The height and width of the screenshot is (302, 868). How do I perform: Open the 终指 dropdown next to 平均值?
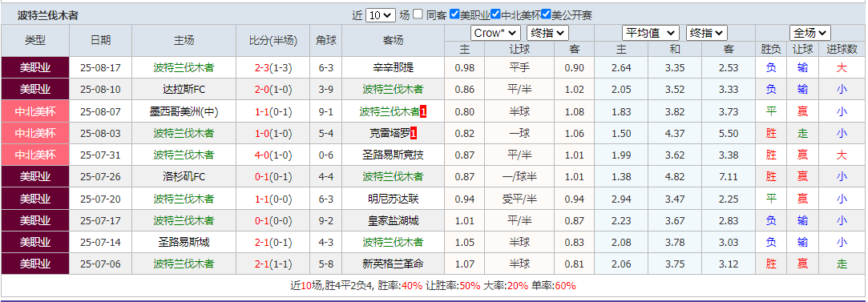click(x=706, y=33)
